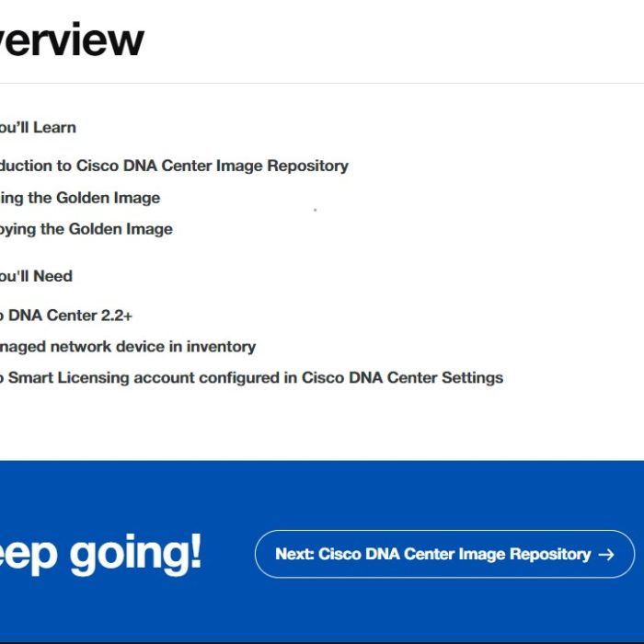Click the 'eep going!' banner text
Viewport: 644px width, 644px height.
pos(100,555)
